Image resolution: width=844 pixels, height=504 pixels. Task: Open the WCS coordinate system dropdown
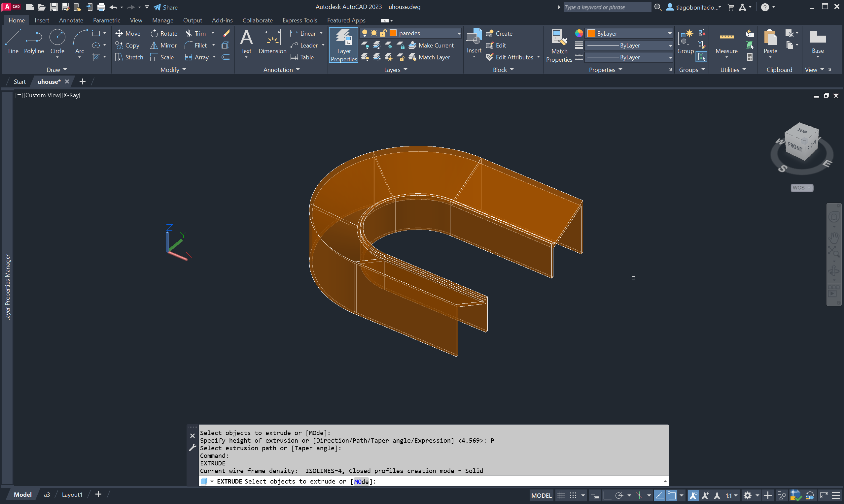801,188
